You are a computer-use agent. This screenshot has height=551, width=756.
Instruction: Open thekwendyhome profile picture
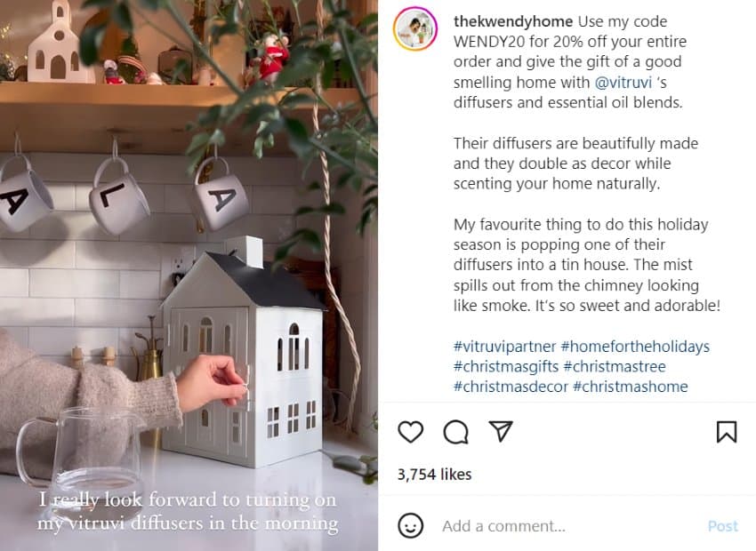415,28
